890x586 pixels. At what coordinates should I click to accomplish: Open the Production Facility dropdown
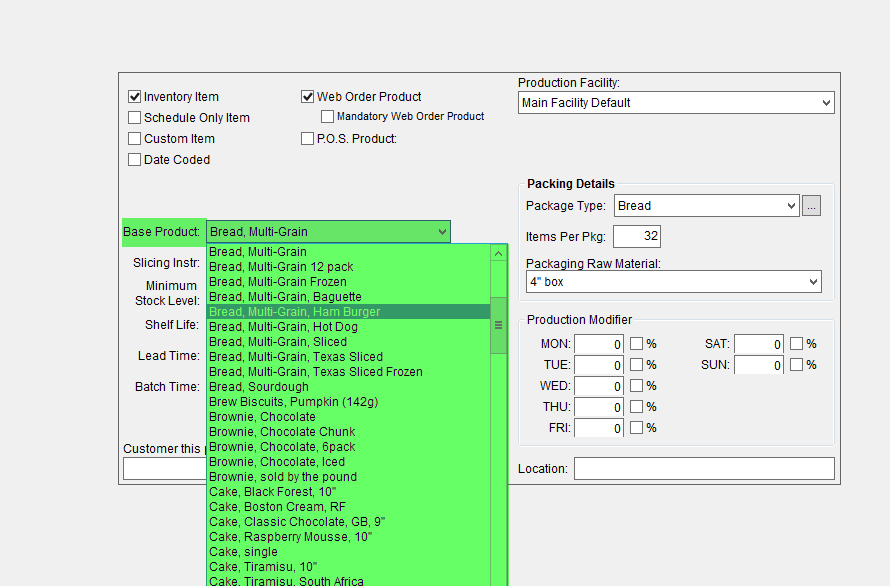coord(676,103)
